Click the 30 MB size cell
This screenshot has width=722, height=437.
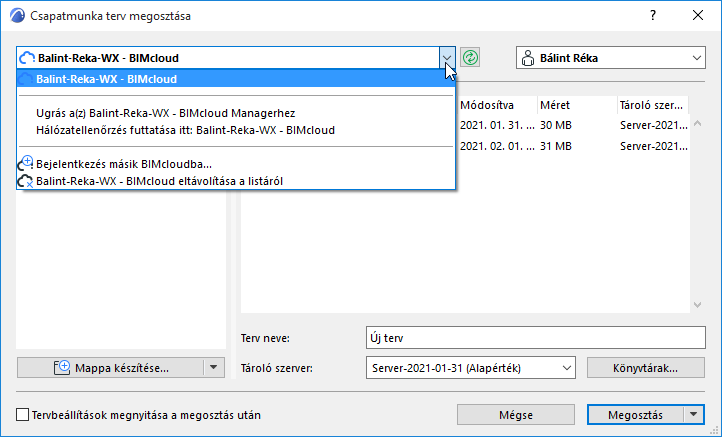tap(556, 125)
